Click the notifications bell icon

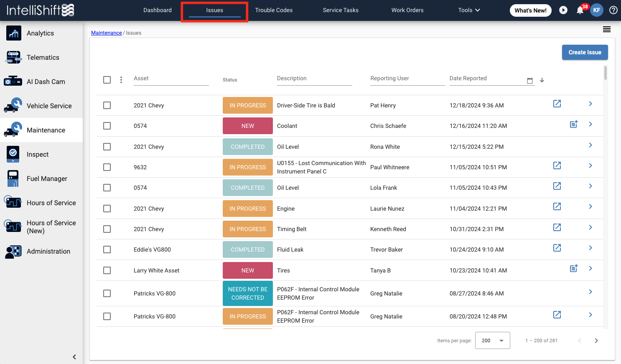coord(580,10)
